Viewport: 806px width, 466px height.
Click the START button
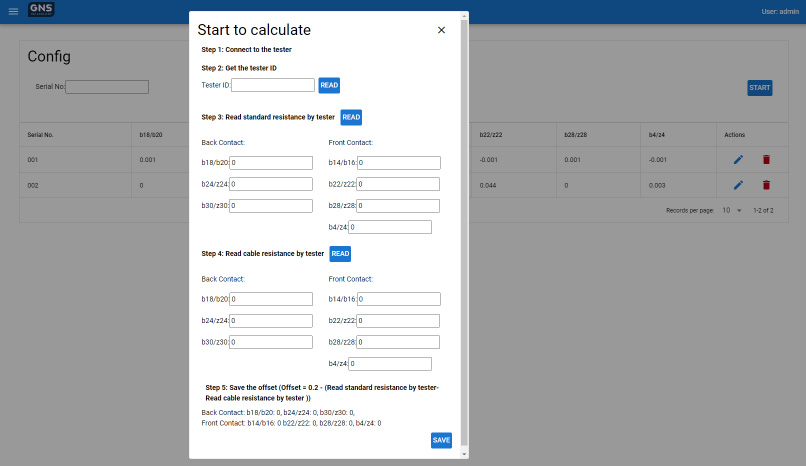759,88
